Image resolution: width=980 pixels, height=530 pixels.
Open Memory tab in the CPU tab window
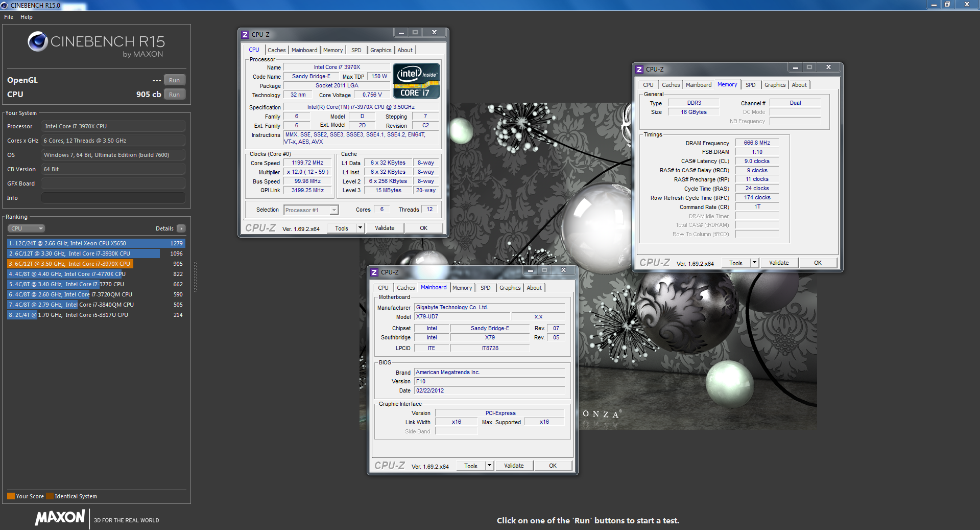coord(333,50)
